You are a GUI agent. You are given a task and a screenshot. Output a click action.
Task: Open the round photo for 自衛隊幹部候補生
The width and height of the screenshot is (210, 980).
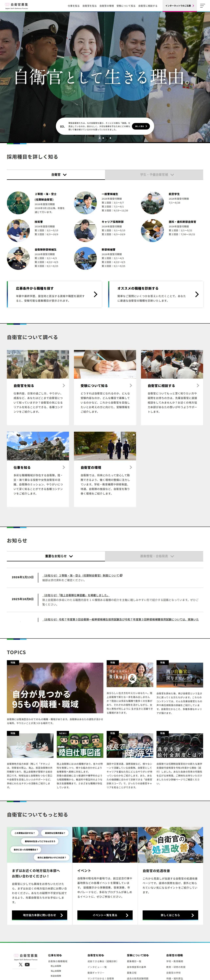18,258
